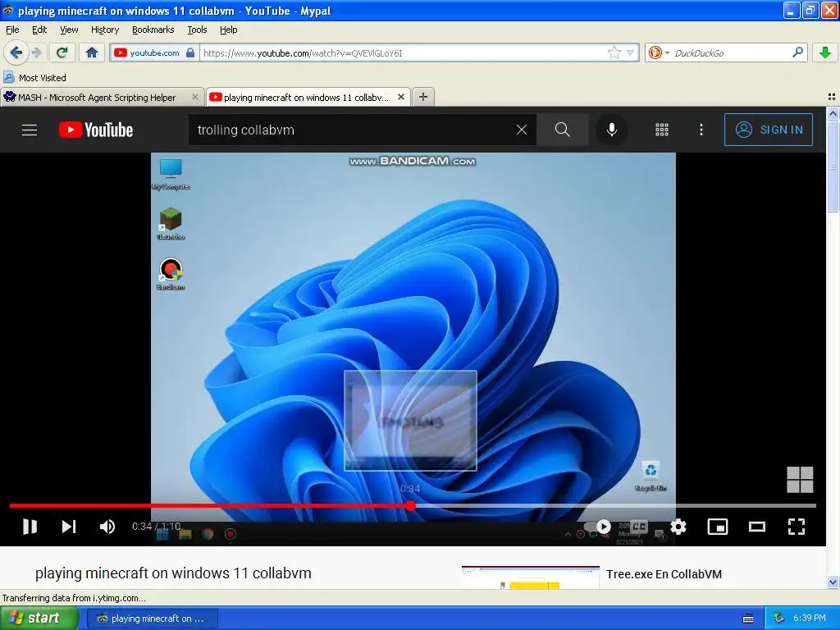
Task: Open the downloads green arrow icon
Action: (825, 52)
